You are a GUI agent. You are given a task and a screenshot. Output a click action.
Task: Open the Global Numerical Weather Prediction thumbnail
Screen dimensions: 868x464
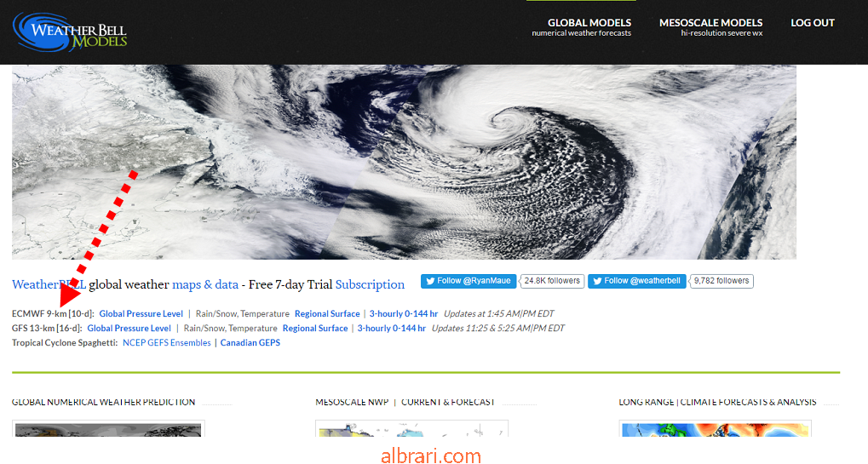click(x=108, y=428)
